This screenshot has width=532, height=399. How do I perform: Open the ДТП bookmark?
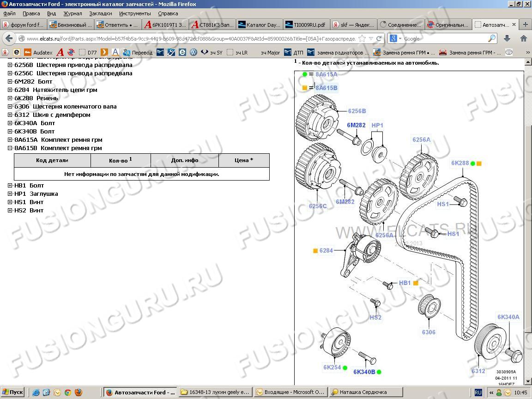294,52
